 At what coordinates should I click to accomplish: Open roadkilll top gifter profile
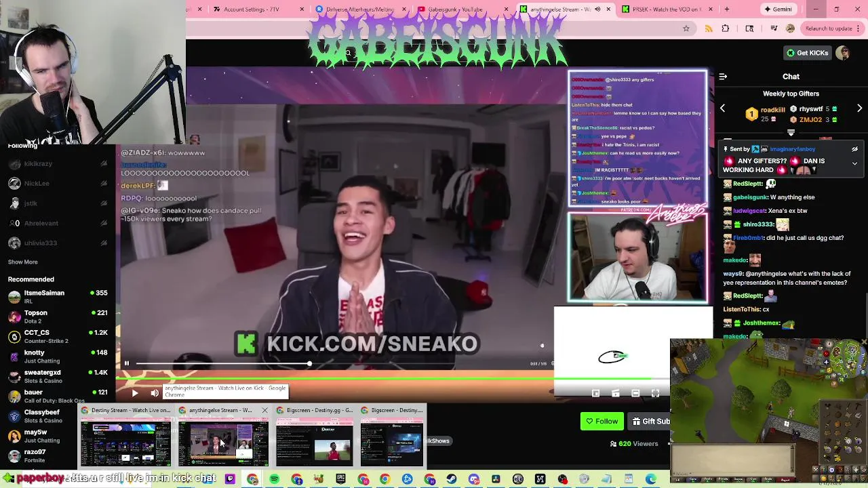click(772, 110)
